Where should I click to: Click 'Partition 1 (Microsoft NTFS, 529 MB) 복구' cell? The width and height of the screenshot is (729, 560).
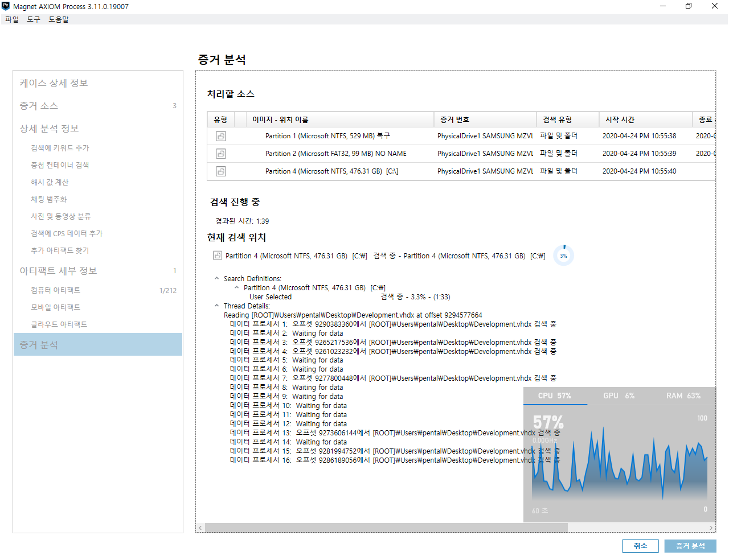[328, 136]
